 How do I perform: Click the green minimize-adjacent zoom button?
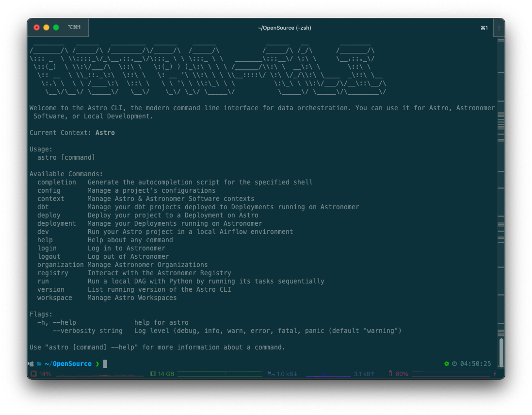pyautogui.click(x=56, y=28)
